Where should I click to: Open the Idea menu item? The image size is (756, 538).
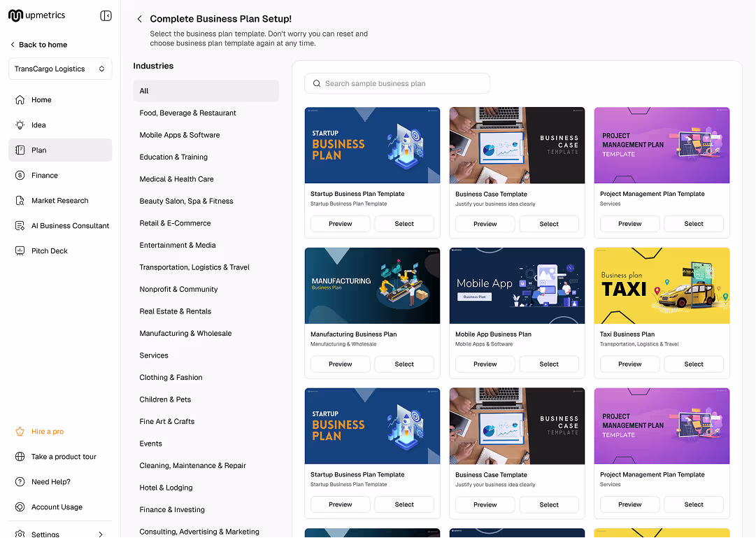pyautogui.click(x=60, y=125)
